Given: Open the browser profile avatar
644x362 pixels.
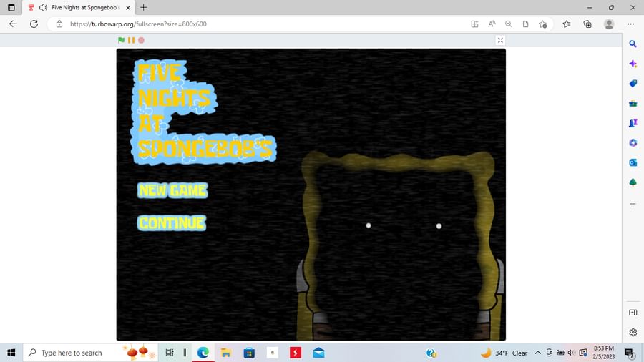Looking at the screenshot, I should tap(609, 24).
